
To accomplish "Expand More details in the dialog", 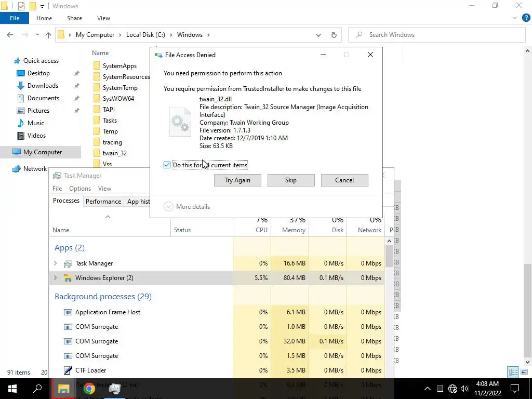I will tap(187, 207).
